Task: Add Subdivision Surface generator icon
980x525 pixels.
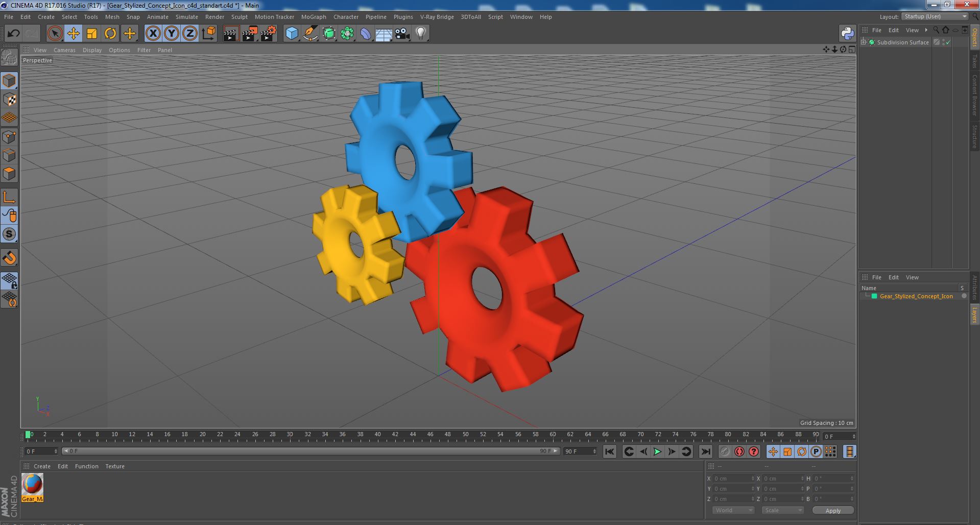Action: coord(329,34)
